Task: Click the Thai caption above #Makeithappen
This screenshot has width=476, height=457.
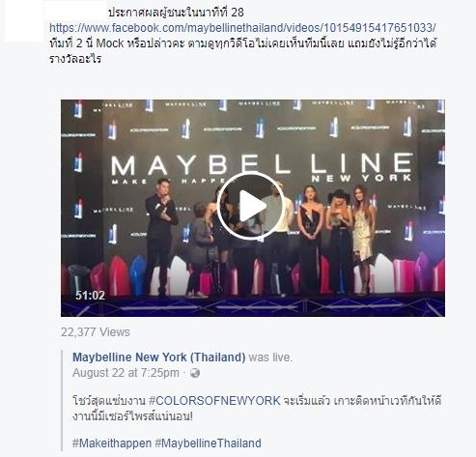Action: point(257,409)
